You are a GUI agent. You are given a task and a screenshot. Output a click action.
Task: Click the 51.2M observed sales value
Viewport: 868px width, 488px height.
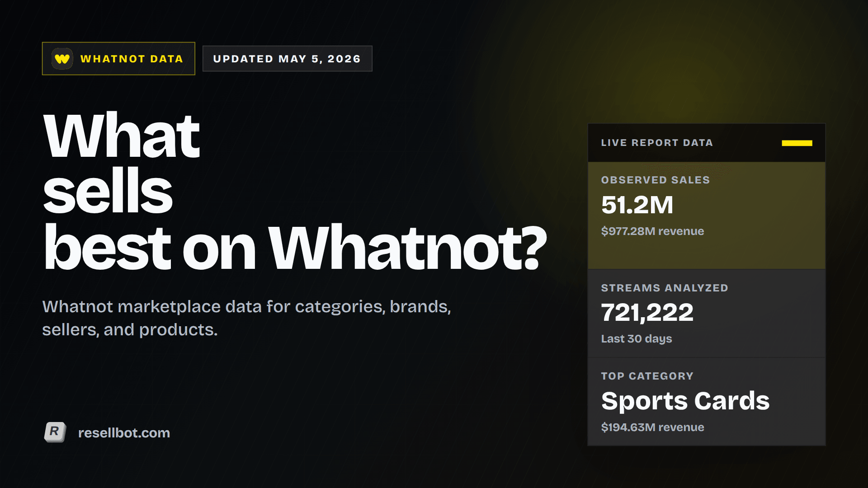click(x=637, y=205)
